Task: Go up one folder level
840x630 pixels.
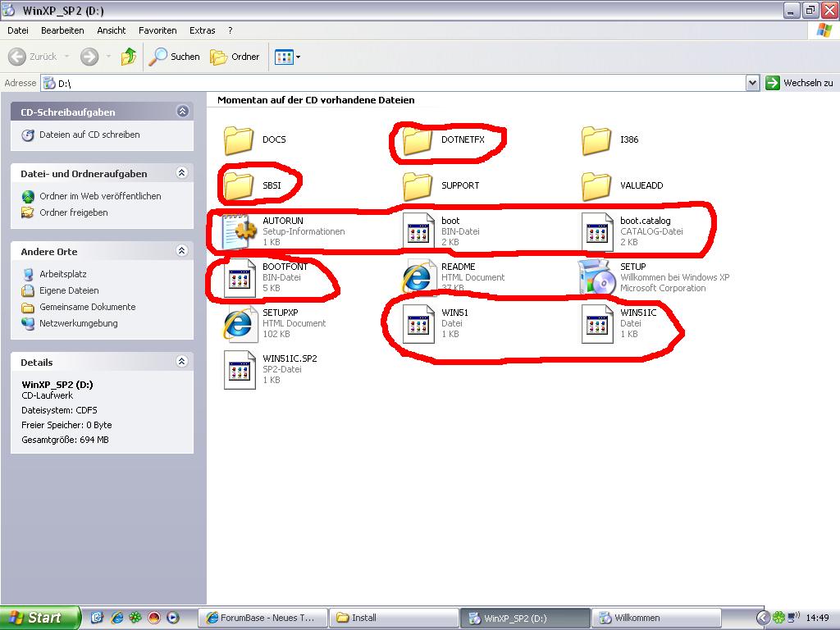Action: [x=129, y=57]
